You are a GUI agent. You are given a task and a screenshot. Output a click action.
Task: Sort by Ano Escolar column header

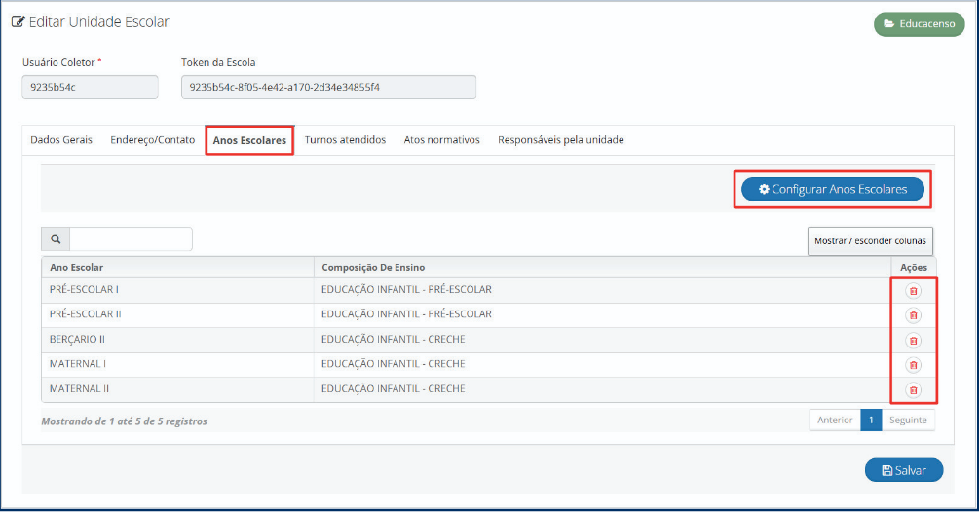pos(77,268)
